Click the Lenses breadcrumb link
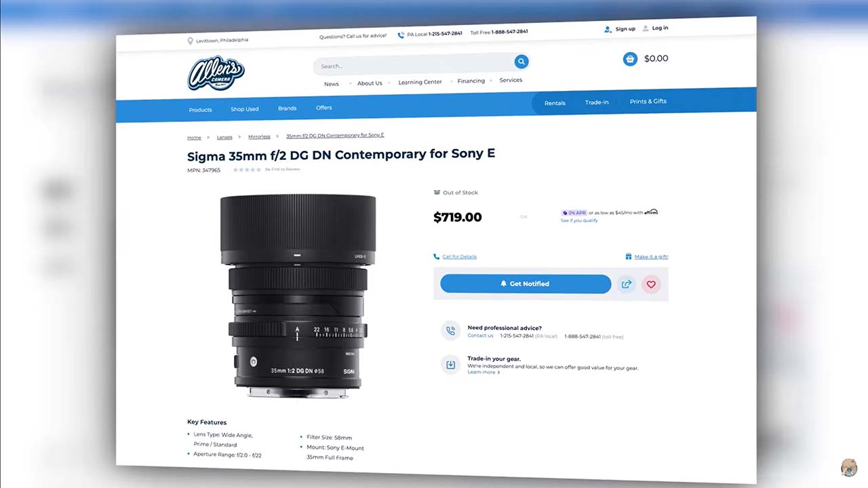Screen dimensions: 868x488 pyautogui.click(x=224, y=138)
